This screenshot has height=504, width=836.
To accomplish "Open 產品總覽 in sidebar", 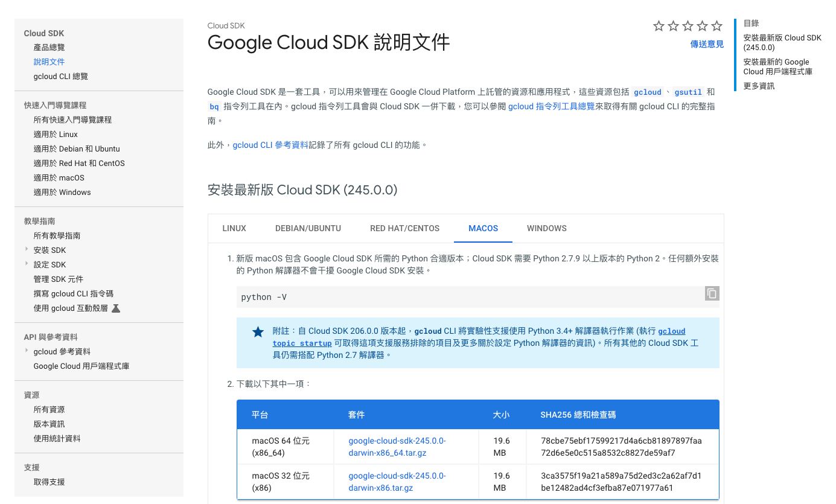I will pyautogui.click(x=49, y=48).
